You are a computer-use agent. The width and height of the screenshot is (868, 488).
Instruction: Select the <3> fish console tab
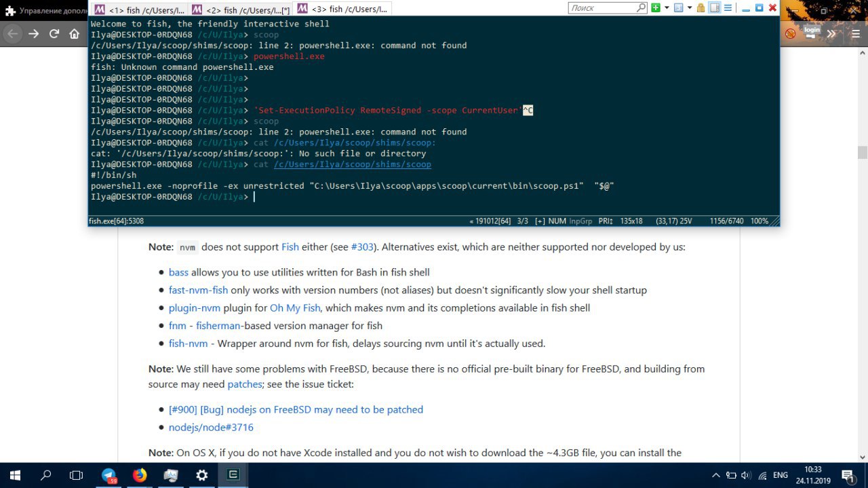pos(342,9)
